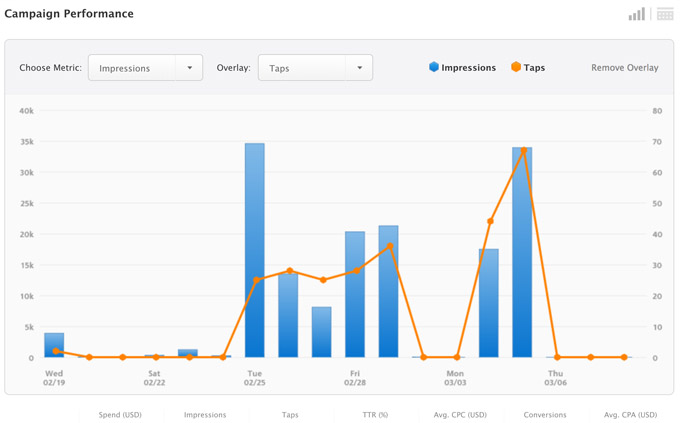Click the arrow on the Overlay dropdown
The image size is (680, 423).
point(360,68)
